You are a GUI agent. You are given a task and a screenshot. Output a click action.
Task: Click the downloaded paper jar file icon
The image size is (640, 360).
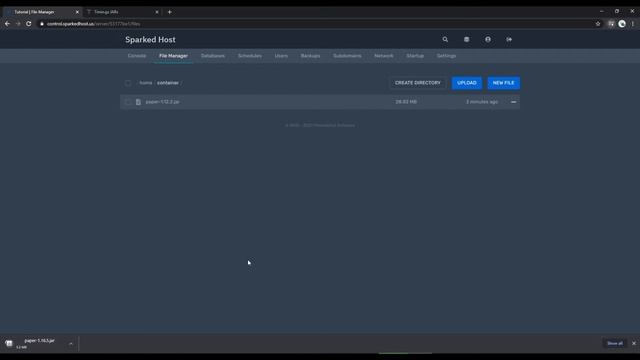coord(9,343)
